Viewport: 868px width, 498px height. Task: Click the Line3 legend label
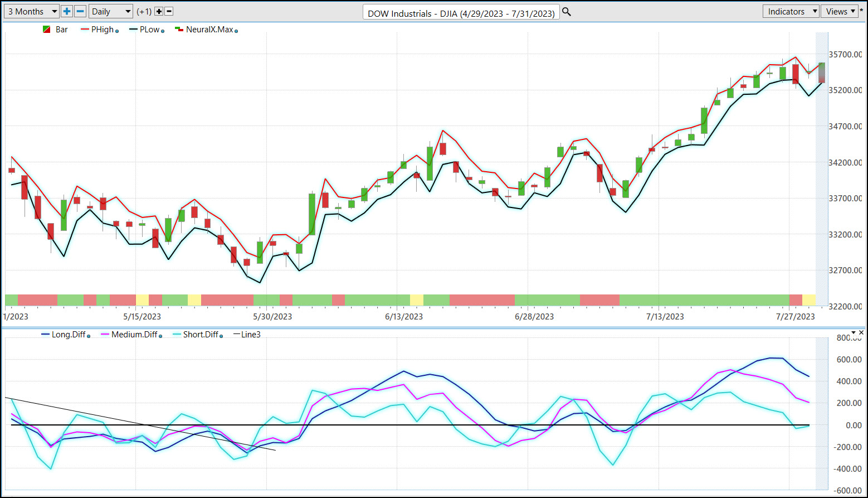[251, 335]
